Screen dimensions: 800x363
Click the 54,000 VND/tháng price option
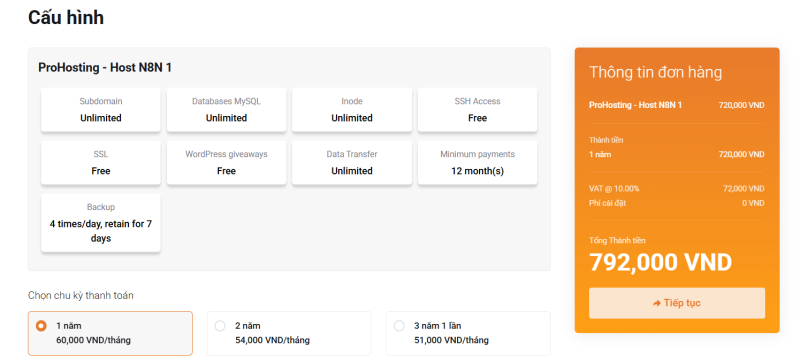click(272, 340)
